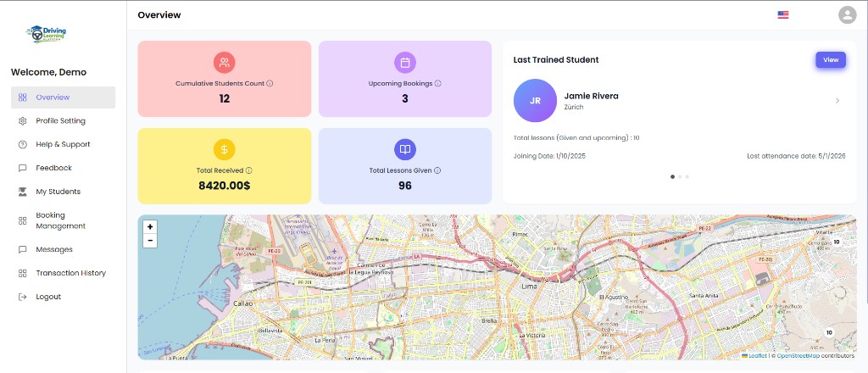Open the user avatar profile icon
The image size is (868, 373).
tap(847, 15)
